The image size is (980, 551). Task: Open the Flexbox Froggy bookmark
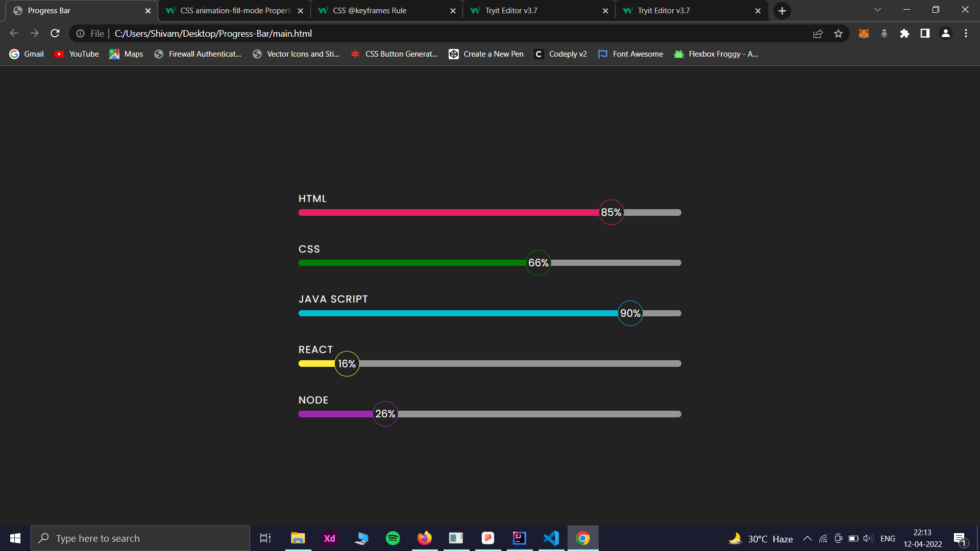[x=716, y=54]
